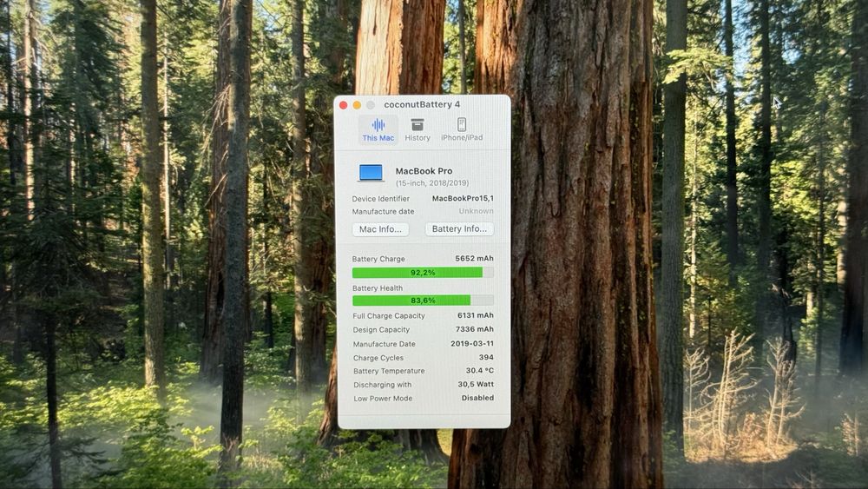The height and width of the screenshot is (489, 868).
Task: Click the 2019-03-11 manufacture date value
Action: (x=472, y=343)
